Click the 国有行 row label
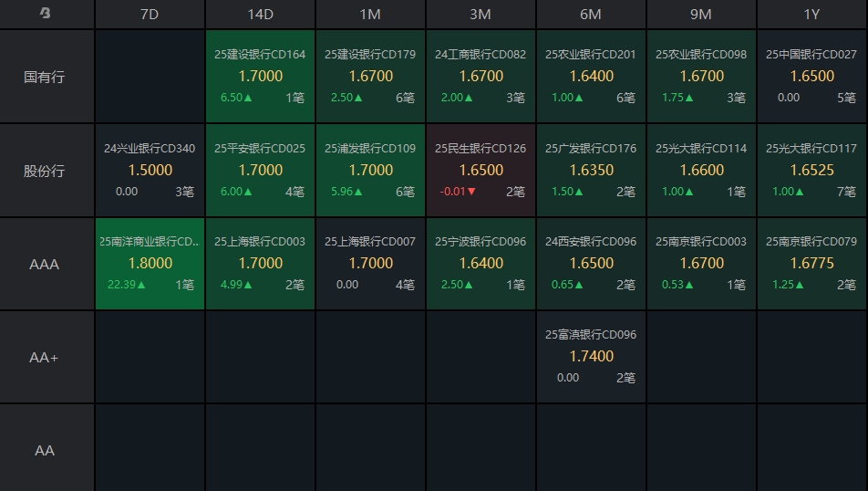Image resolution: width=868 pixels, height=491 pixels. pyautogui.click(x=45, y=77)
